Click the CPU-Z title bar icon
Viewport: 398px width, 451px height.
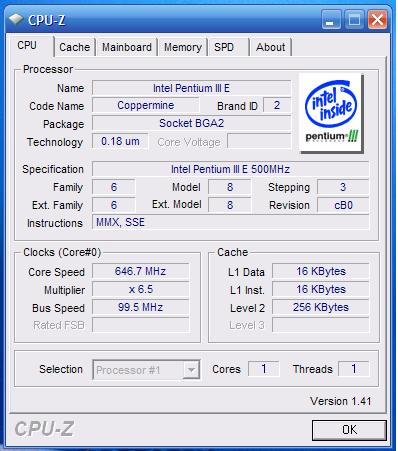pos(16,19)
